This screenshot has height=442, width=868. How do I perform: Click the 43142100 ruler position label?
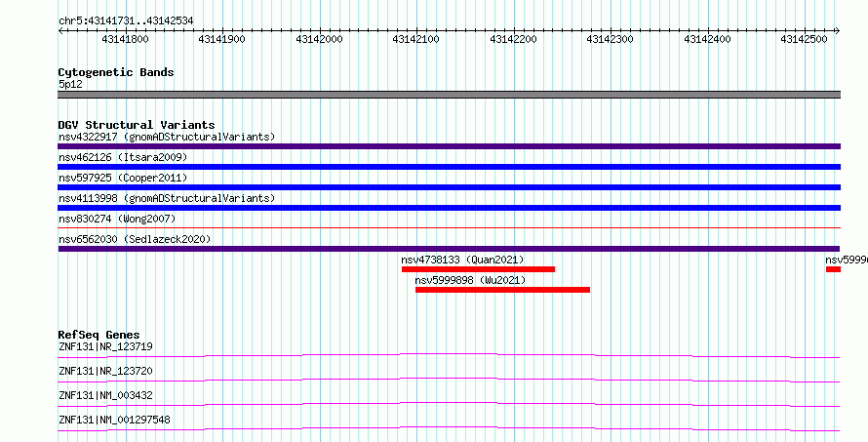point(415,39)
